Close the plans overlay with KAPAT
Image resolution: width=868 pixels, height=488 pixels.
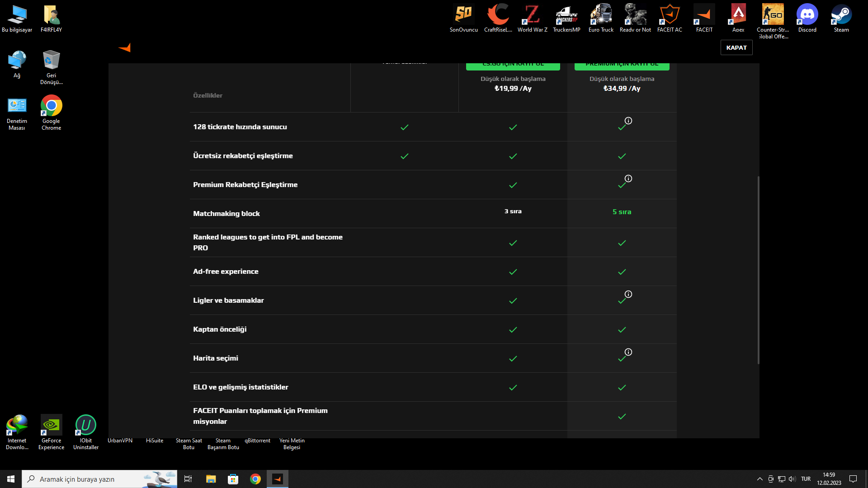coord(736,47)
